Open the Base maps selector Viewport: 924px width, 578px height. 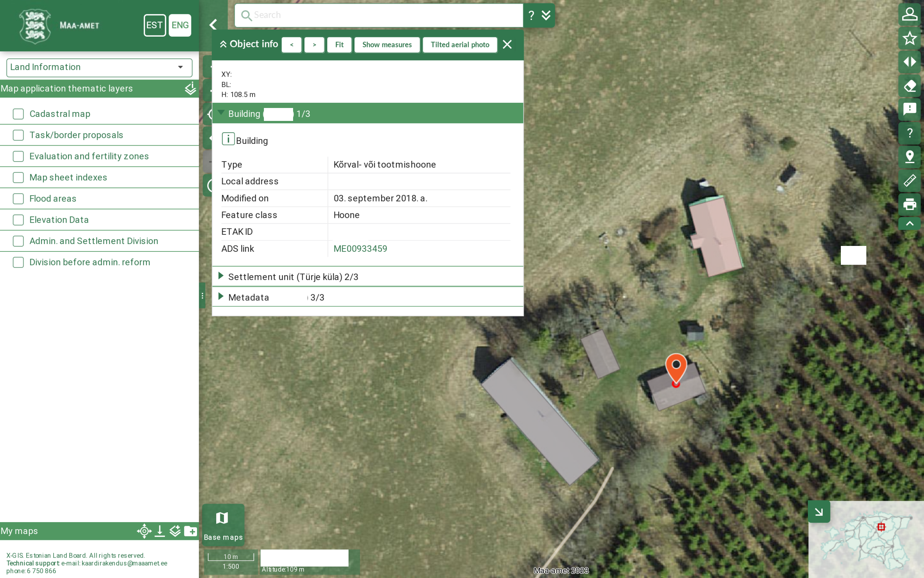(223, 524)
